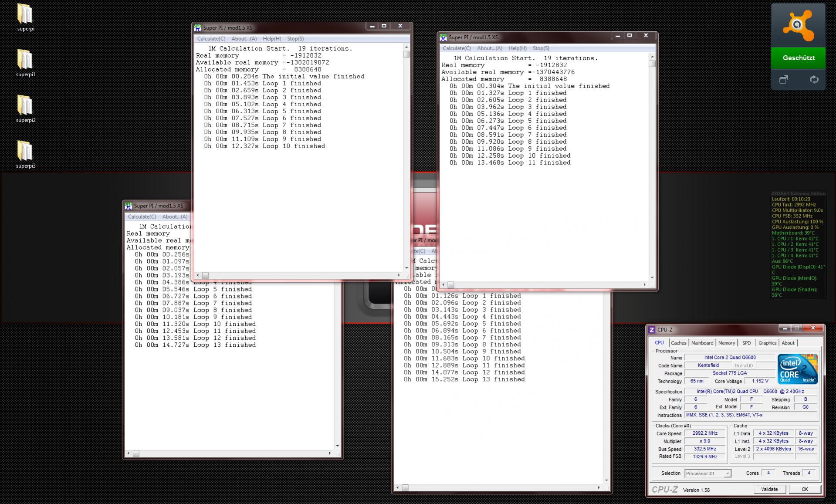836x504 pixels.
Task: Click Stop(S) menu in window ending at 13.468s
Action: pyautogui.click(x=541, y=48)
